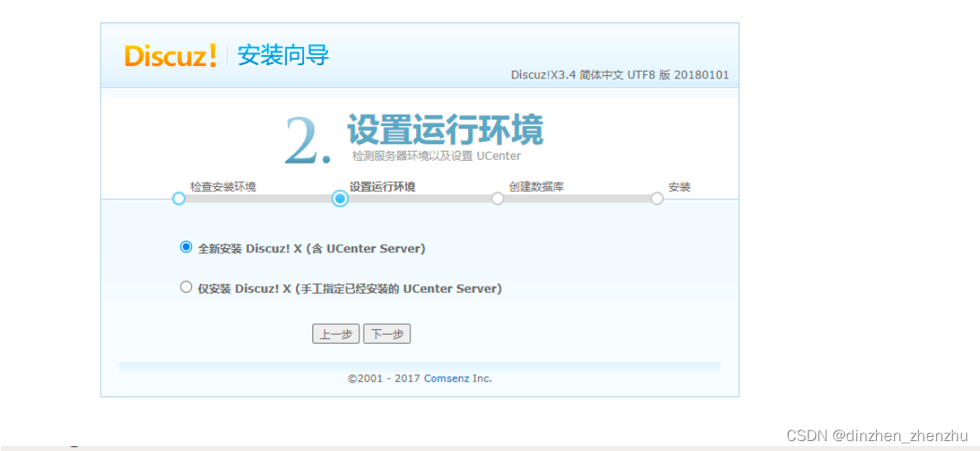Click the large 设置运行环境 heading
Image resolution: width=980 pixels, height=451 pixels.
click(x=445, y=130)
